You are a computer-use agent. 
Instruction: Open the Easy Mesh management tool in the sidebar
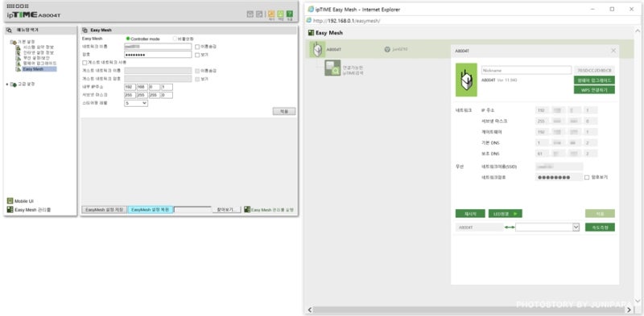(x=29, y=210)
